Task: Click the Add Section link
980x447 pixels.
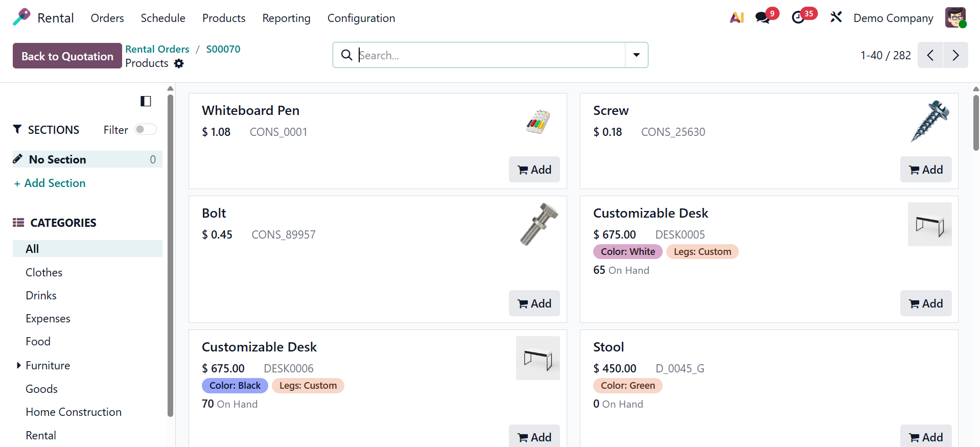Action: click(50, 183)
